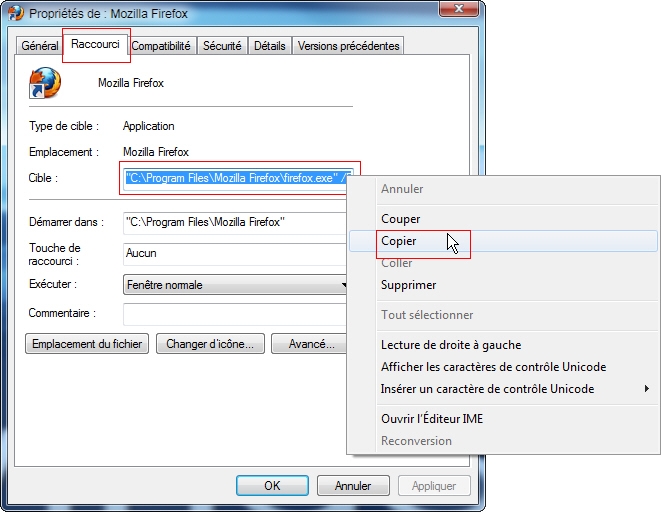661x512 pixels.
Task: Choose Tout sélectionner in the context menu
Action: (x=503, y=315)
